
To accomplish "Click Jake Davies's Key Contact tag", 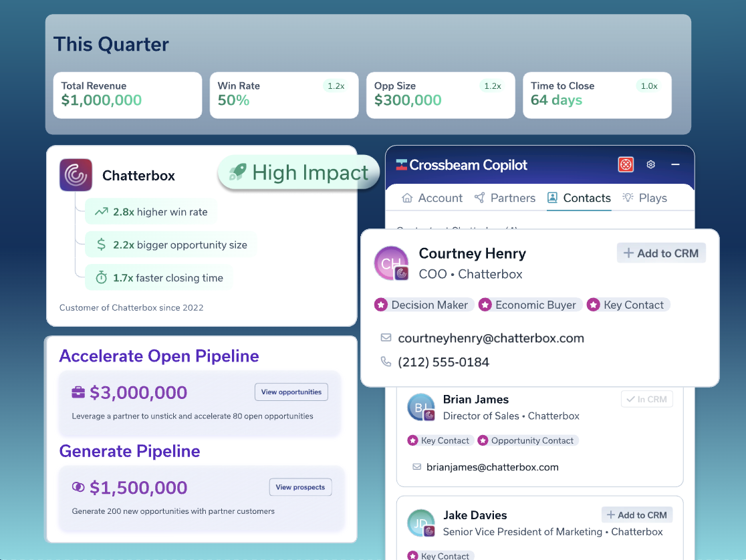I will coord(440,556).
